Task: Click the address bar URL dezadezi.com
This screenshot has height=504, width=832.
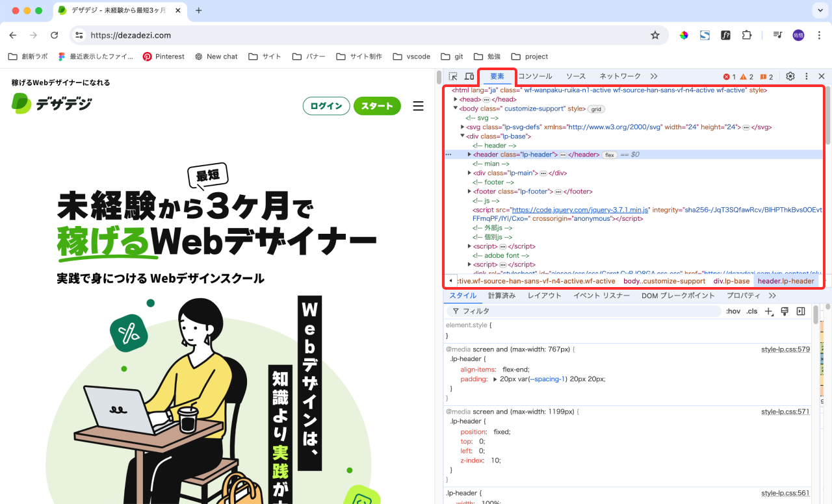Action: 131,35
